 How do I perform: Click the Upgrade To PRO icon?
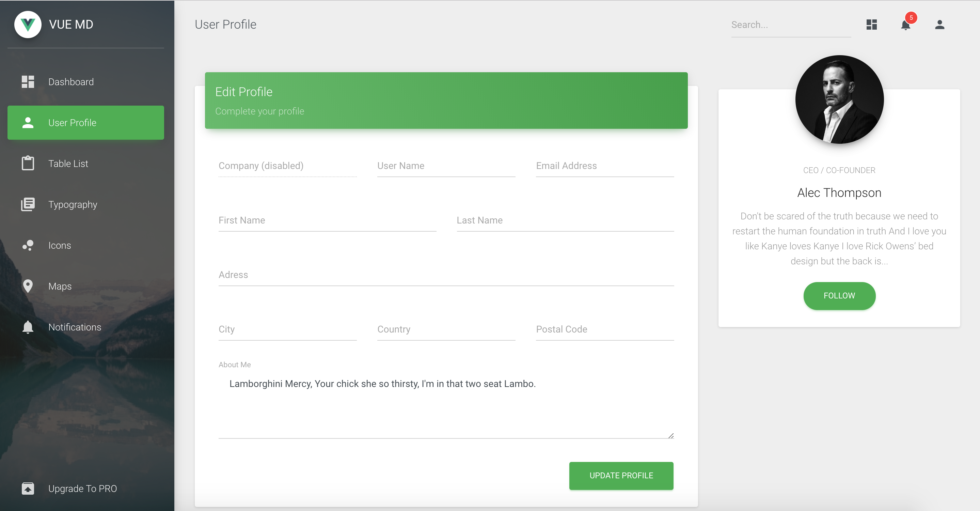click(x=28, y=488)
